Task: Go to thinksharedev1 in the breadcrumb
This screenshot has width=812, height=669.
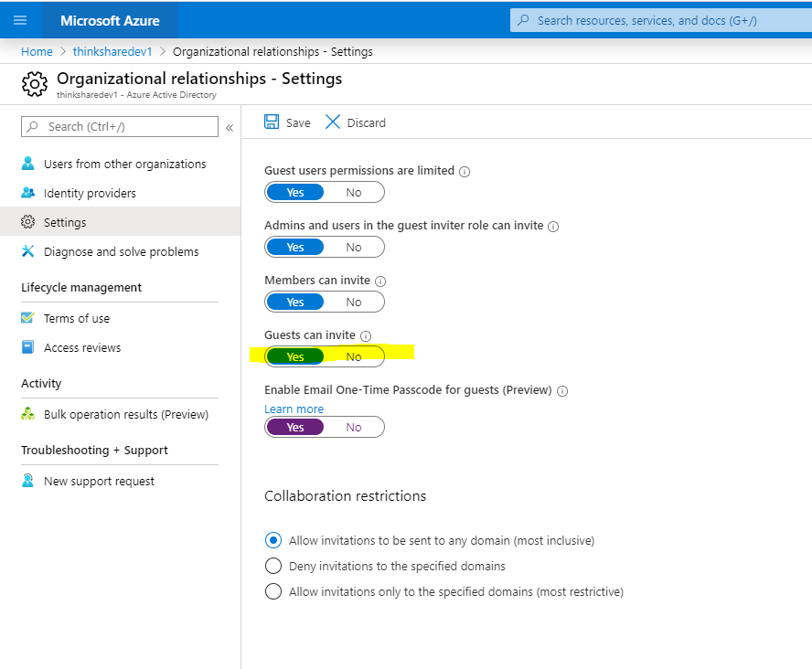Action: (112, 52)
